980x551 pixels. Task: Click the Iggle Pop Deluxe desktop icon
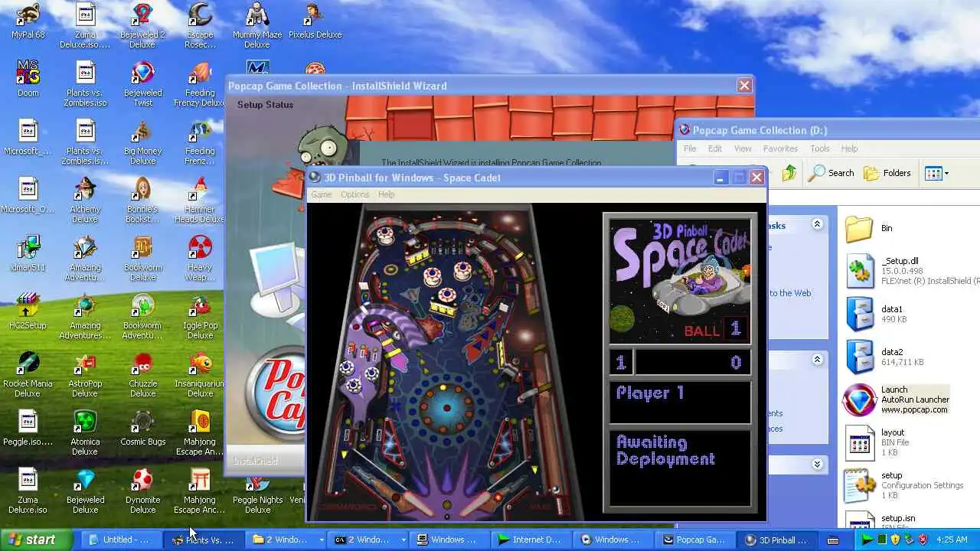(200, 317)
